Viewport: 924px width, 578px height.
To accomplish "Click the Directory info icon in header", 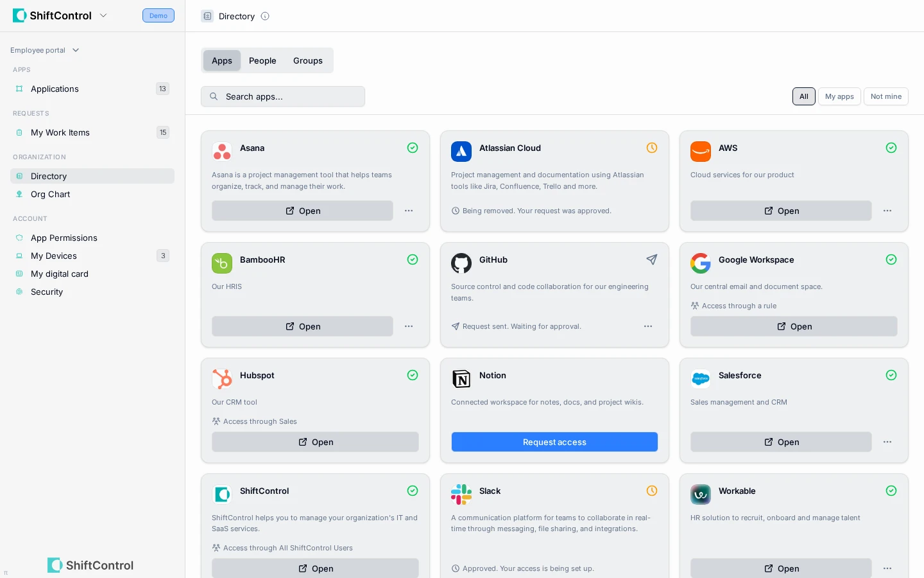I will [x=265, y=16].
